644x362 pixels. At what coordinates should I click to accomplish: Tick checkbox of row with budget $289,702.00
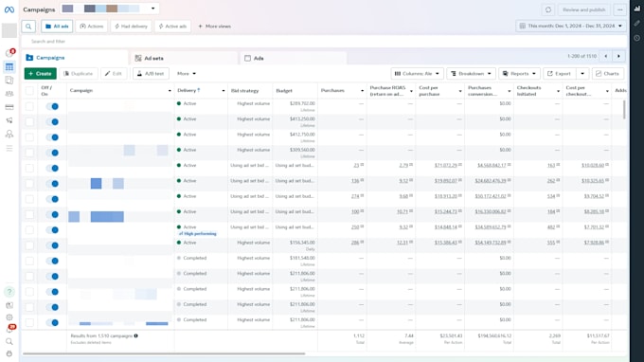pyautogui.click(x=29, y=106)
